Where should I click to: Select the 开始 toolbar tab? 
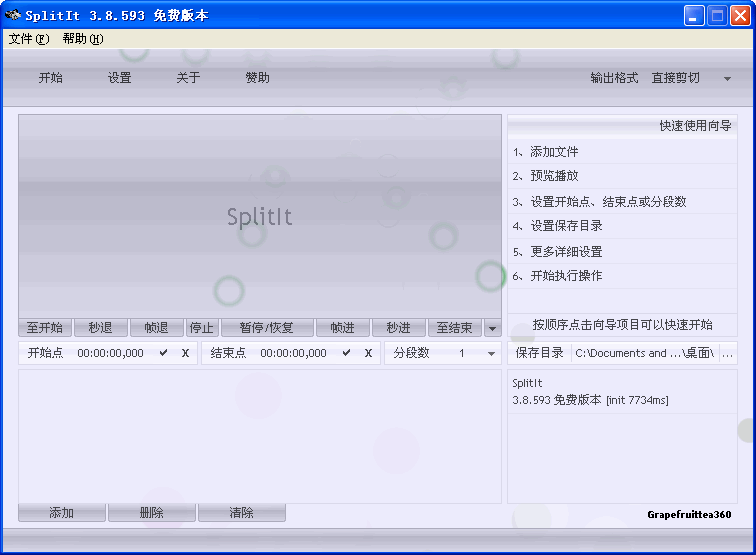51,78
